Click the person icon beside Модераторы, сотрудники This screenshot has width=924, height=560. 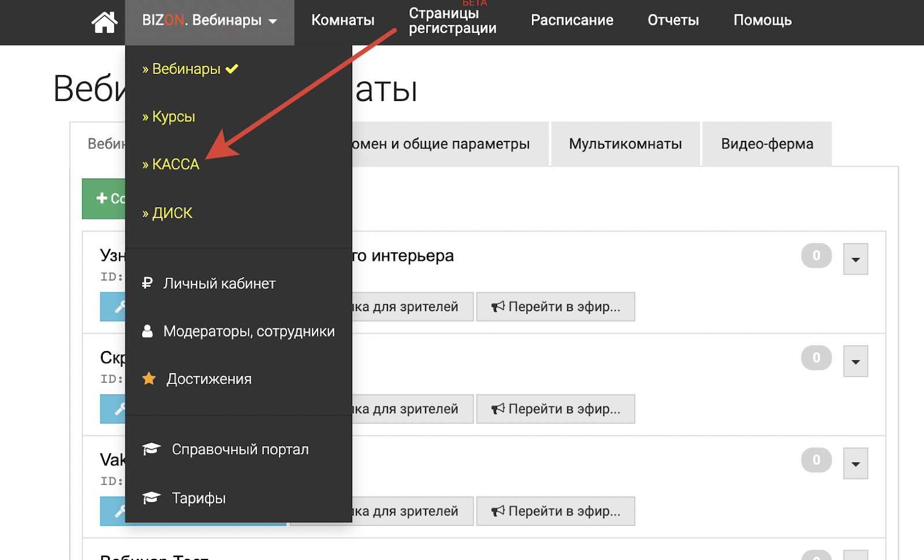(x=147, y=331)
